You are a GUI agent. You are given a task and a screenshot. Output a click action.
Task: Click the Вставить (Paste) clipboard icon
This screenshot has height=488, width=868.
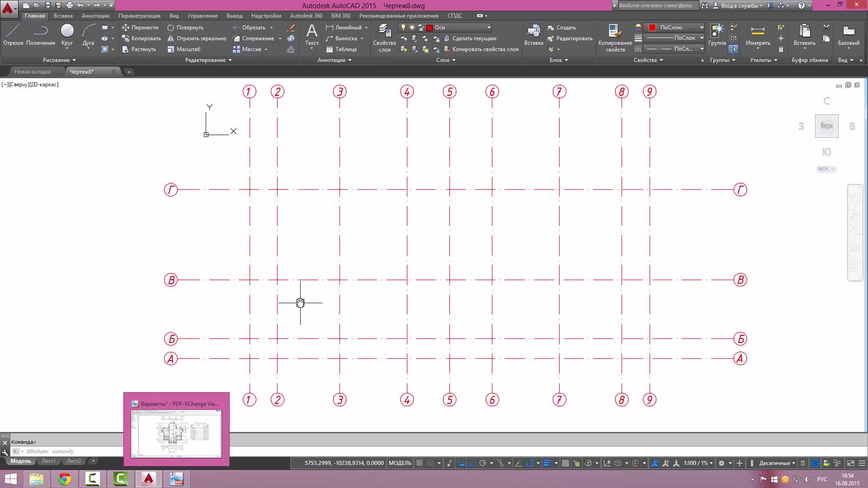tap(804, 32)
